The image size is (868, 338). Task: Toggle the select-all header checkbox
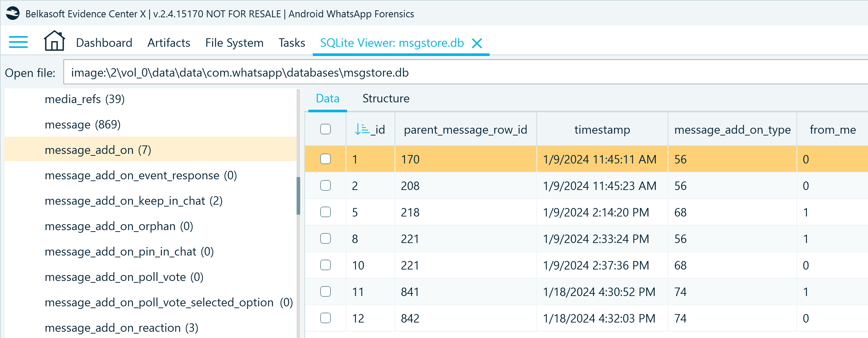[x=325, y=129]
